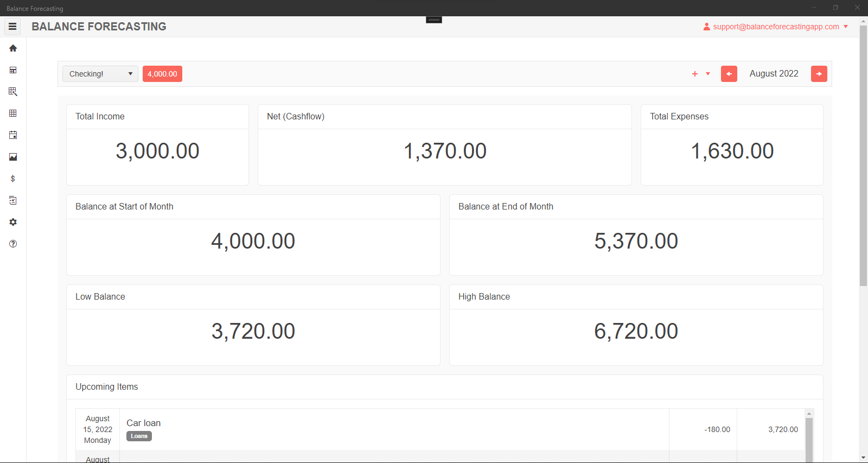Click the Upcoming Items heading
Viewport: 868px width, 463px height.
click(x=107, y=386)
